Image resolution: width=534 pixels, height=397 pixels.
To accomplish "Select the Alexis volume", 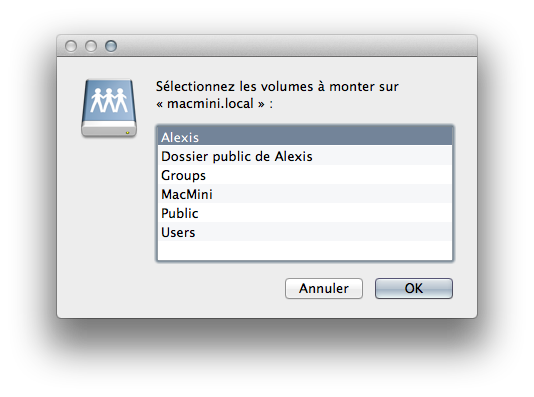I will 305,137.
